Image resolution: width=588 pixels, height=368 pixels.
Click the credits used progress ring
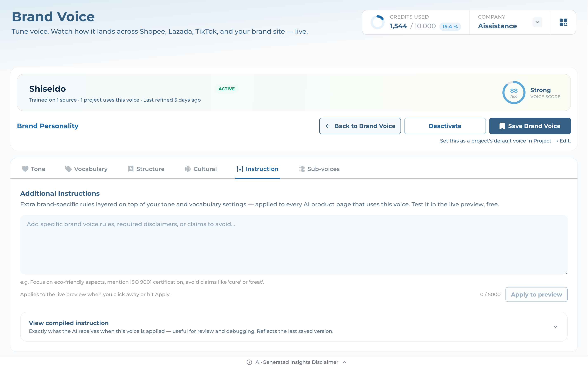tap(377, 22)
